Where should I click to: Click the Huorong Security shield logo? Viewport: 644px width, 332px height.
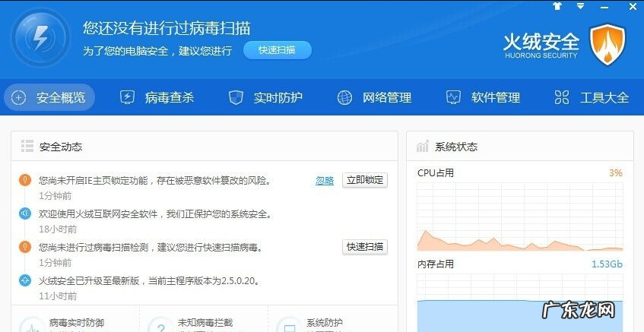coord(608,44)
